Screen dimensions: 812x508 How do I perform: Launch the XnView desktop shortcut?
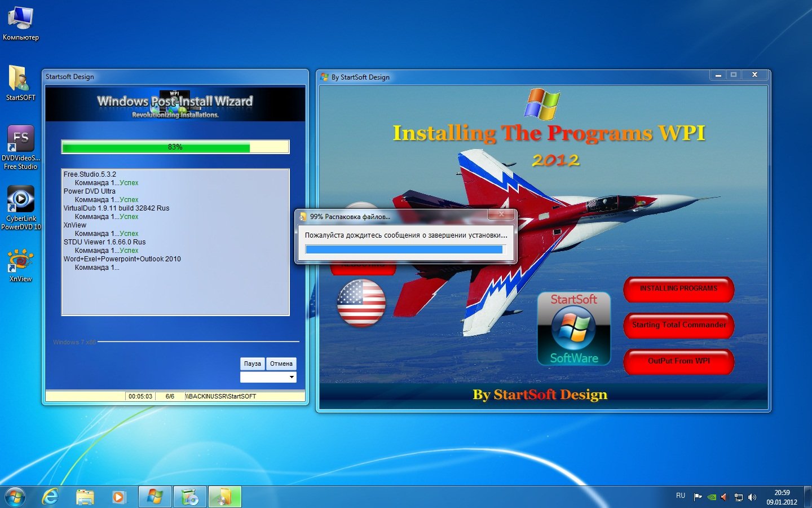pos(20,265)
